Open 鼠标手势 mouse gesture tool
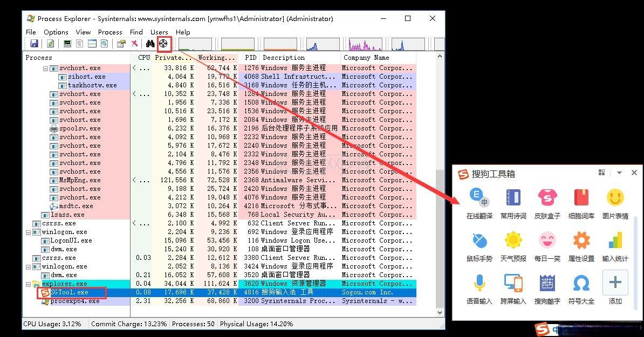This screenshot has height=337, width=644. [x=479, y=246]
